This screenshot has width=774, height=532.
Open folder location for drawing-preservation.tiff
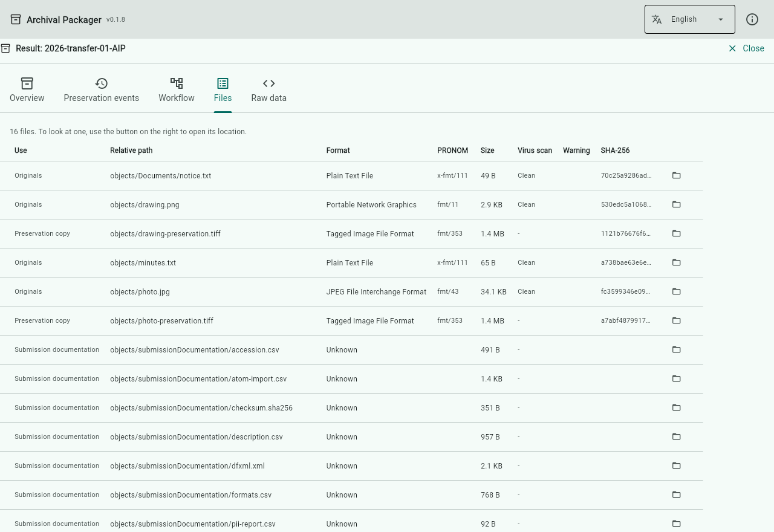(x=677, y=233)
